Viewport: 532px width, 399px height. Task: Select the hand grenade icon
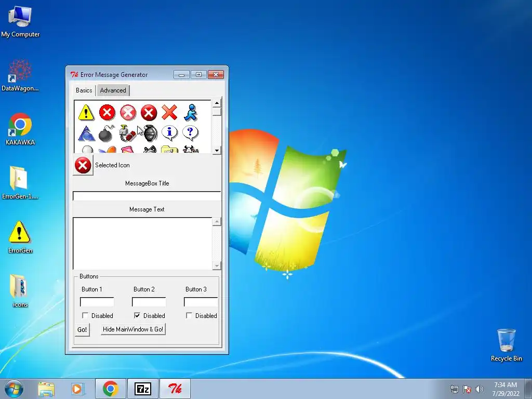150,133
